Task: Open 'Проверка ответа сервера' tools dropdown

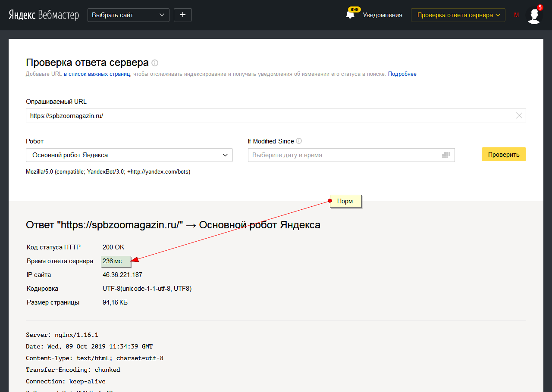Action: point(458,15)
